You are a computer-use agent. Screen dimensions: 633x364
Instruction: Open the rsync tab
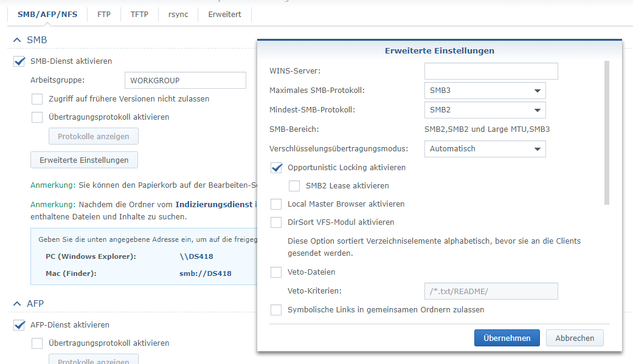click(x=178, y=15)
